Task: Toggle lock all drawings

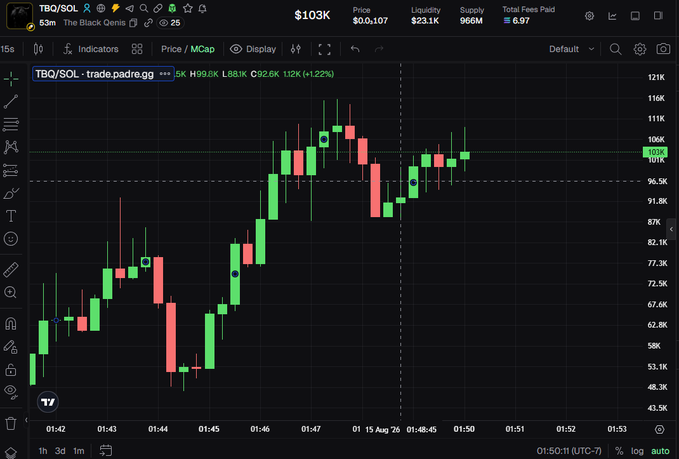Action: pyautogui.click(x=11, y=369)
